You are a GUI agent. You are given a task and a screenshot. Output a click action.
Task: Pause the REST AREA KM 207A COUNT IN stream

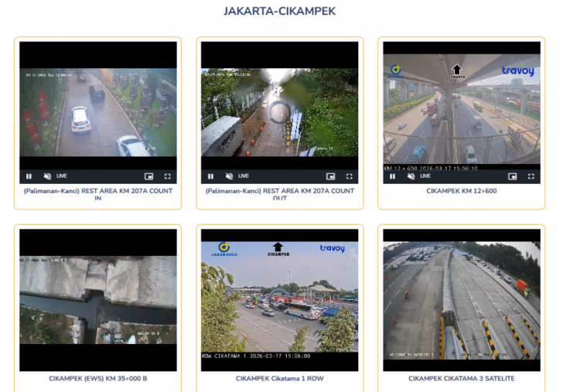point(29,176)
